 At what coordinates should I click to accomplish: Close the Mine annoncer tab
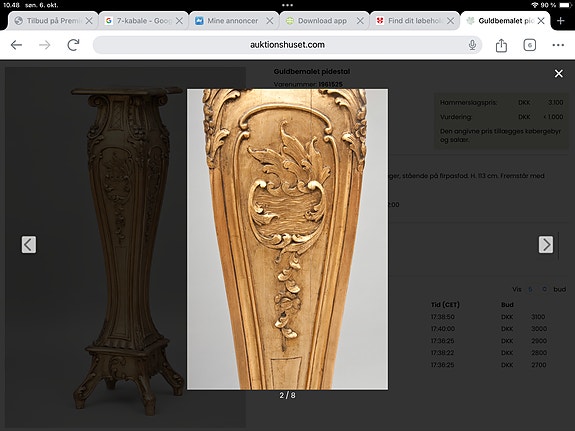coord(270,21)
